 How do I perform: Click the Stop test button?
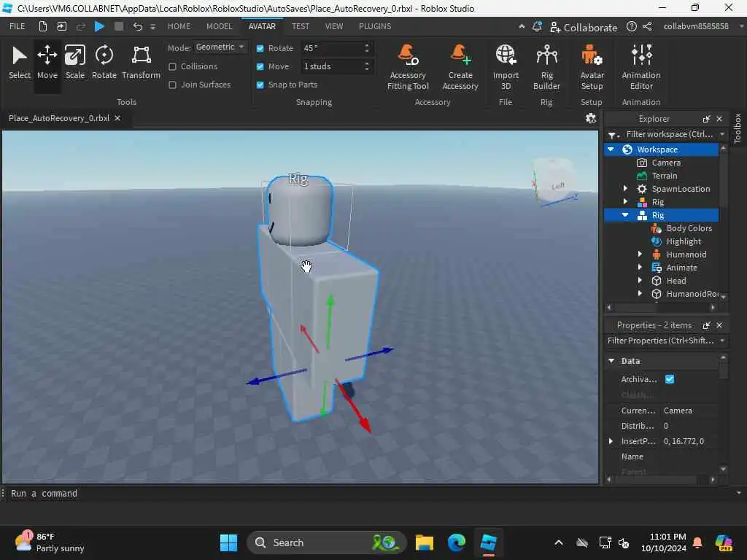(x=119, y=26)
